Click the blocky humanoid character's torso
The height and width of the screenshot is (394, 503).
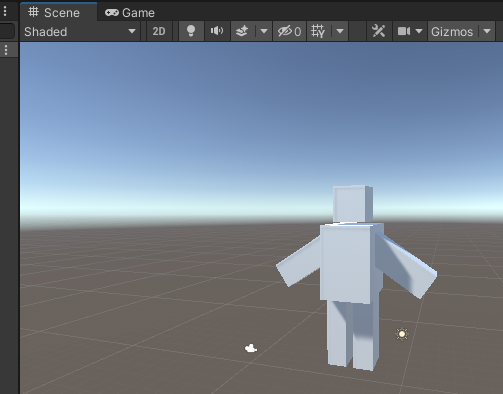pyautogui.click(x=347, y=263)
